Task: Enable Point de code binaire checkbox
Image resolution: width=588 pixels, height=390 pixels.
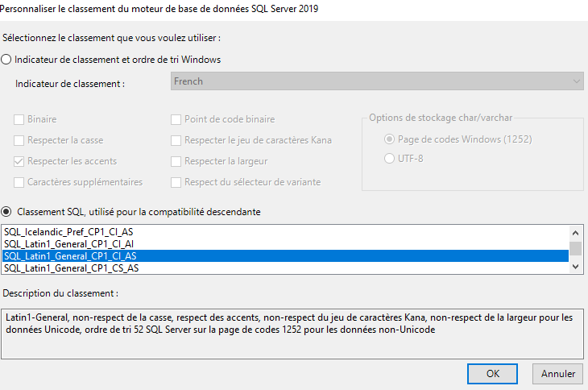Action: (x=176, y=119)
